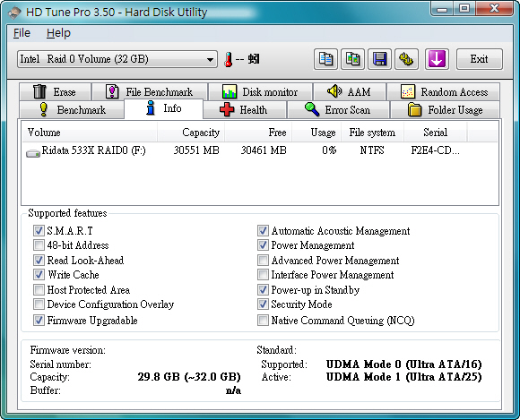Click the save screenshot floppy disk icon
Screen dimensions: 520x420
tap(380, 59)
